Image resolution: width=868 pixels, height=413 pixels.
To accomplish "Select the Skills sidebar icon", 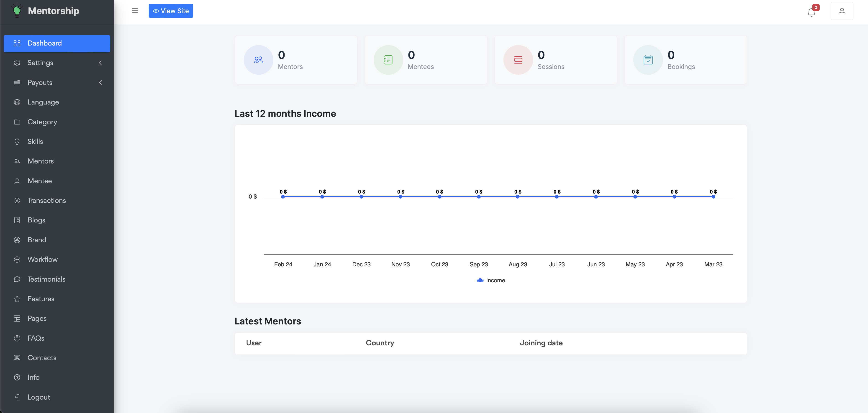I will 17,142.
